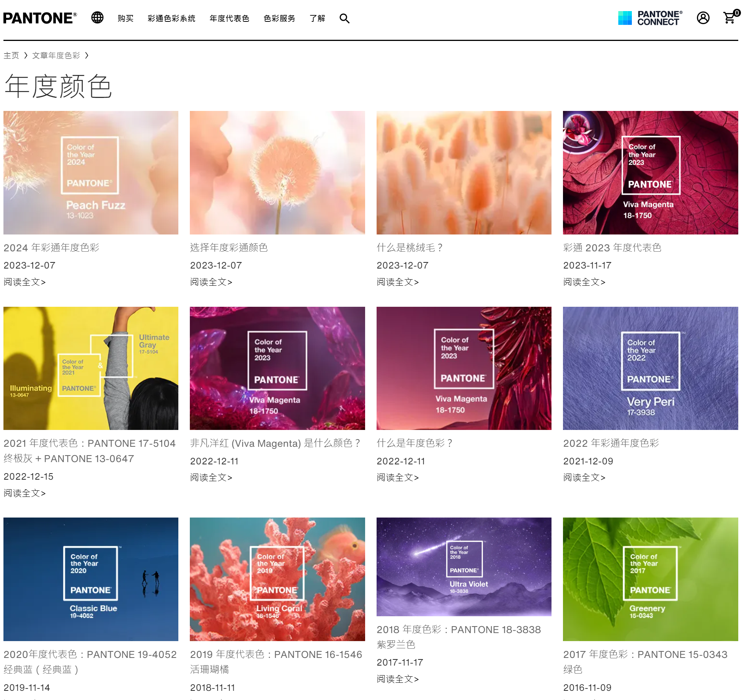
Task: Open the 了解 menu
Action: point(317,18)
